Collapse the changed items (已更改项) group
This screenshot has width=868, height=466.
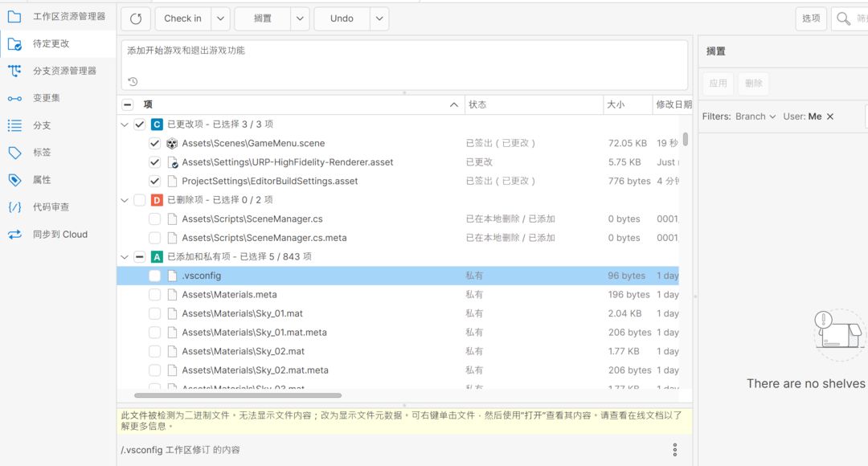pyautogui.click(x=125, y=125)
